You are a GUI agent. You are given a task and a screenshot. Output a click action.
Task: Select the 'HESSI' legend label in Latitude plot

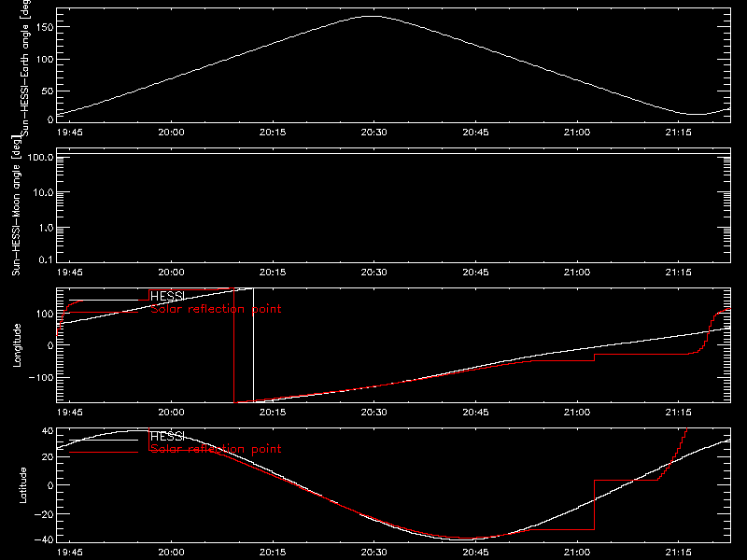click(167, 436)
